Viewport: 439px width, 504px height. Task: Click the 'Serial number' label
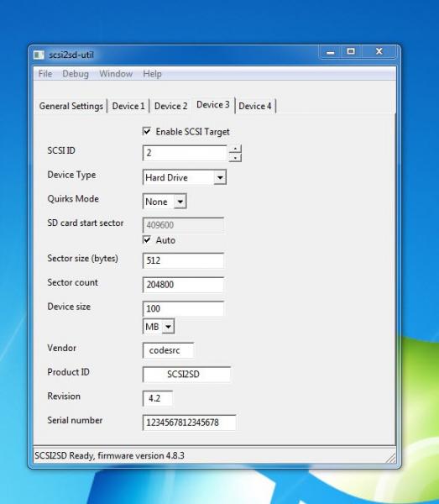tap(75, 420)
